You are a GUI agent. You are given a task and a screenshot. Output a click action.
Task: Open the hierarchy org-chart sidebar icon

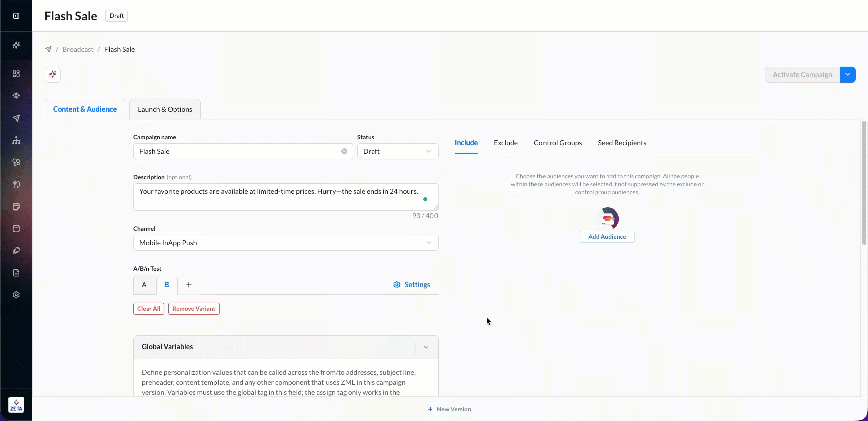coord(16,140)
